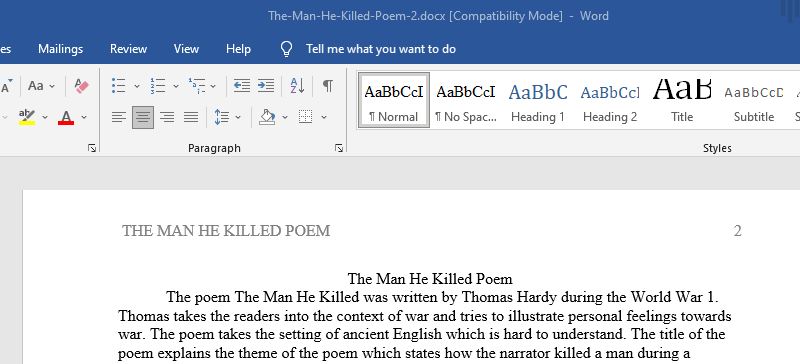800x364 pixels.
Task: Click page number 2 in header
Action: [x=737, y=231]
